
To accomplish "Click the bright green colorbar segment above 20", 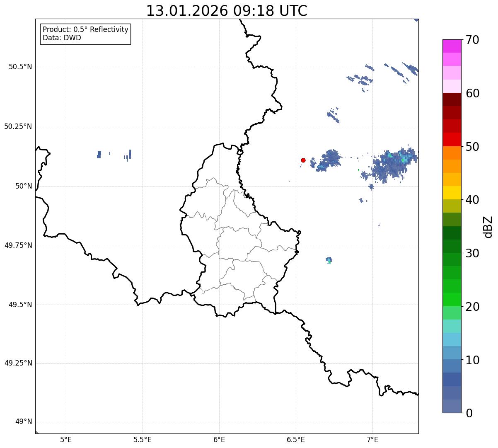I will point(452,300).
